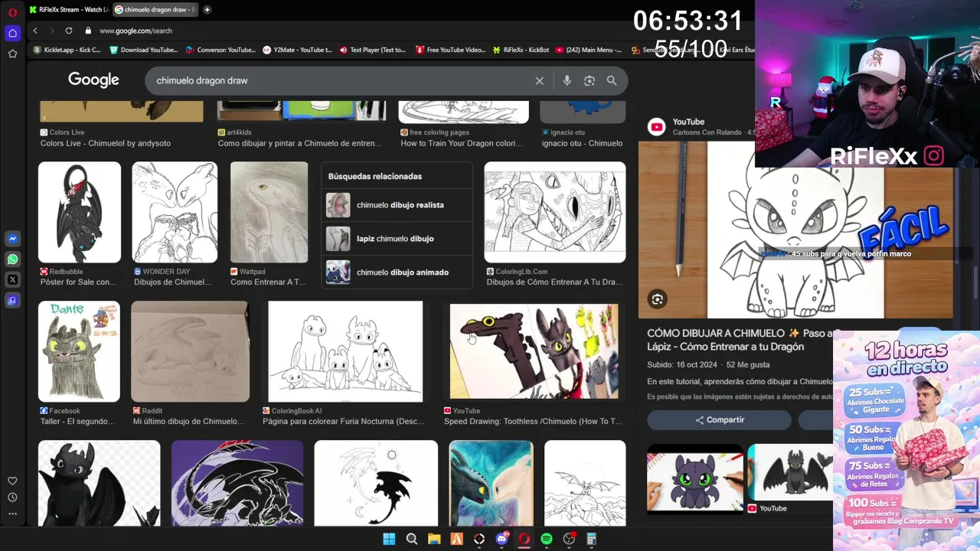Open WhatsApp from the Opera sidebar
This screenshot has height=551, width=980.
[12, 259]
